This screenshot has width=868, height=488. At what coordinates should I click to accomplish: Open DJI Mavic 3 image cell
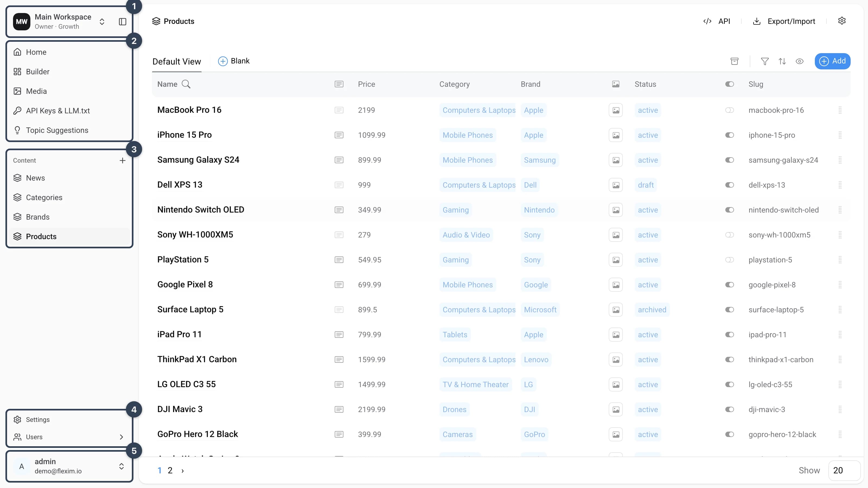pos(616,409)
